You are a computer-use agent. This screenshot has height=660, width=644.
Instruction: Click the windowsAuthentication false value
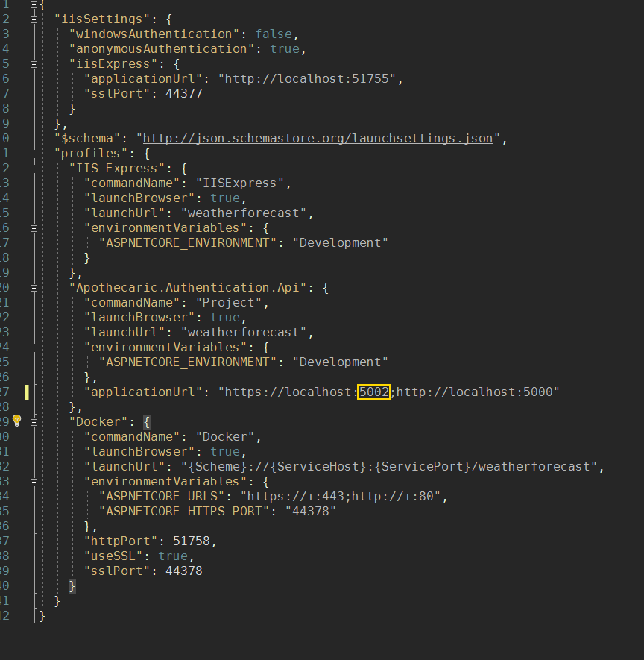[x=273, y=34]
